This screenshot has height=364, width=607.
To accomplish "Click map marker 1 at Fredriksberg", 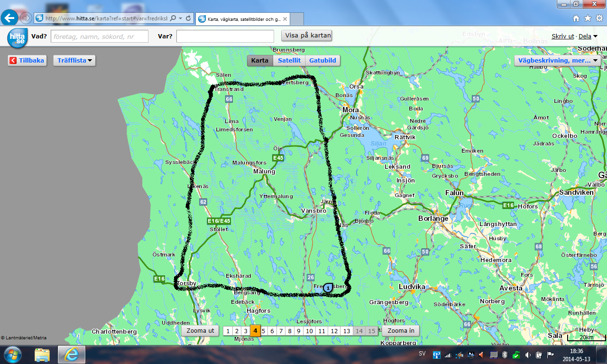I will 328,287.
